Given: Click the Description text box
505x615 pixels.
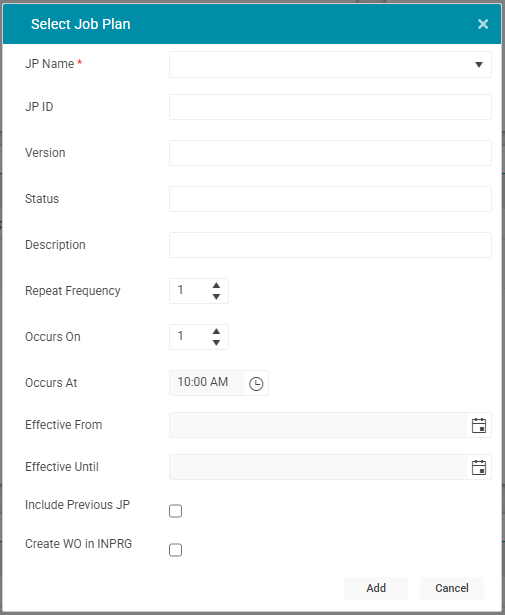Looking at the screenshot, I should 330,245.
